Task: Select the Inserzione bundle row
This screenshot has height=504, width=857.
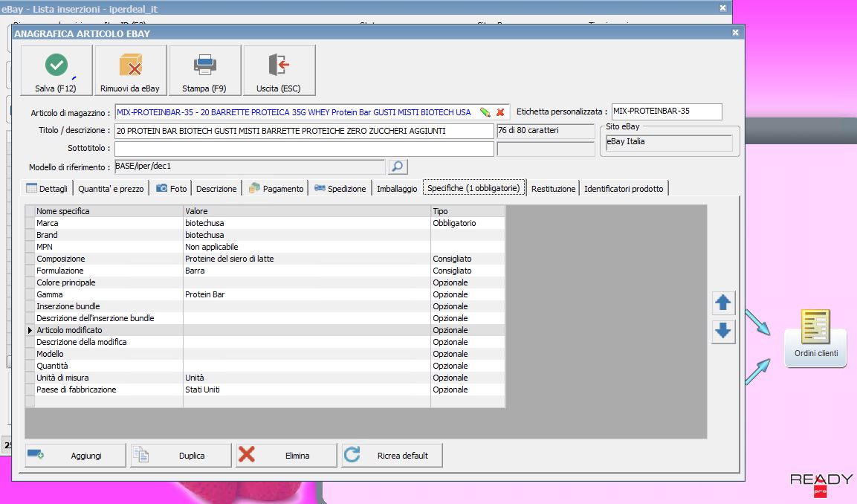Action: (x=265, y=307)
